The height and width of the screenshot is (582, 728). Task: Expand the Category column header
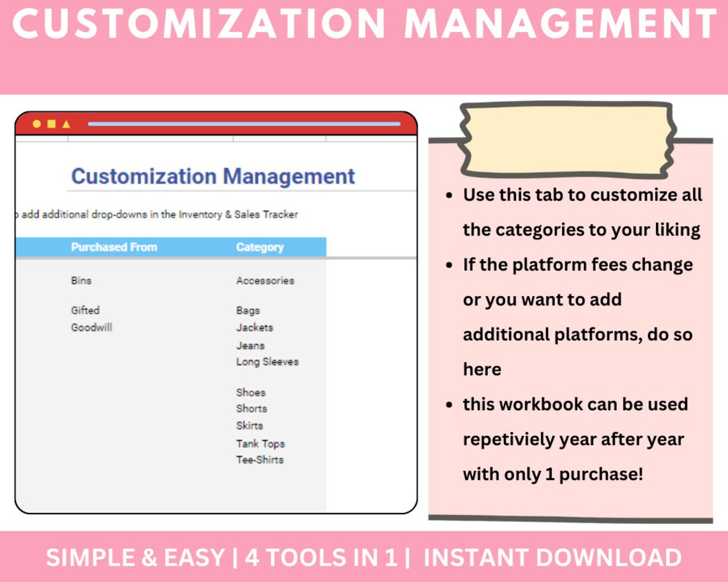260,247
